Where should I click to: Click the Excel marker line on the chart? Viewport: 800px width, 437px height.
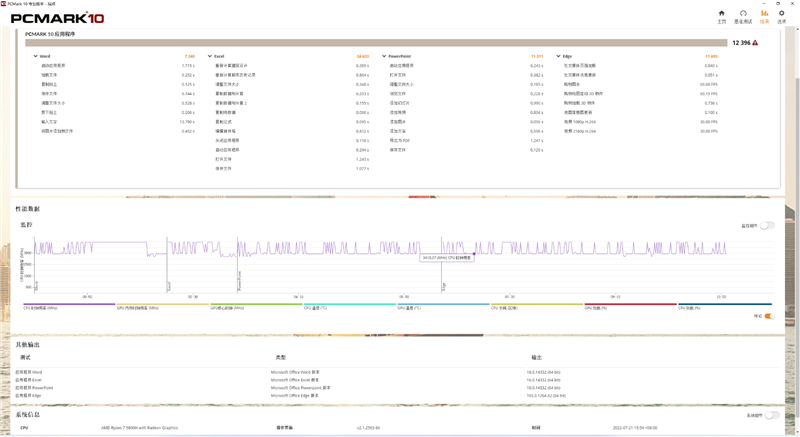[x=167, y=264]
